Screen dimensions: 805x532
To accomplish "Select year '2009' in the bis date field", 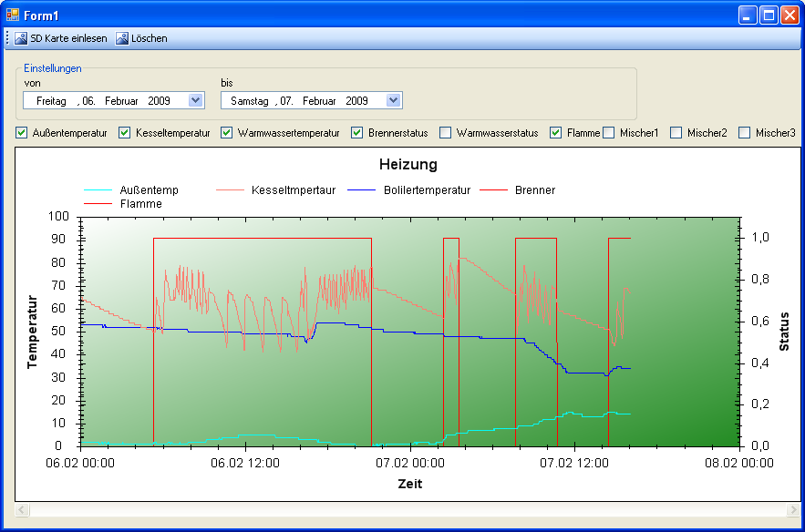I will [356, 101].
